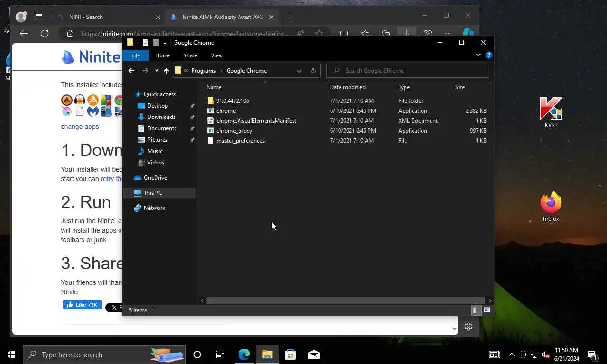The height and width of the screenshot is (364, 607).
Task: Select the master_preferences file
Action: pyautogui.click(x=236, y=140)
